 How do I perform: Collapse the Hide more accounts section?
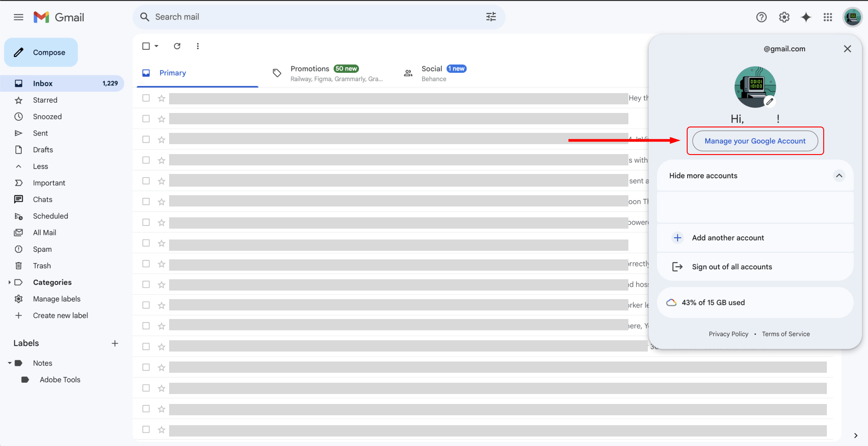[839, 176]
